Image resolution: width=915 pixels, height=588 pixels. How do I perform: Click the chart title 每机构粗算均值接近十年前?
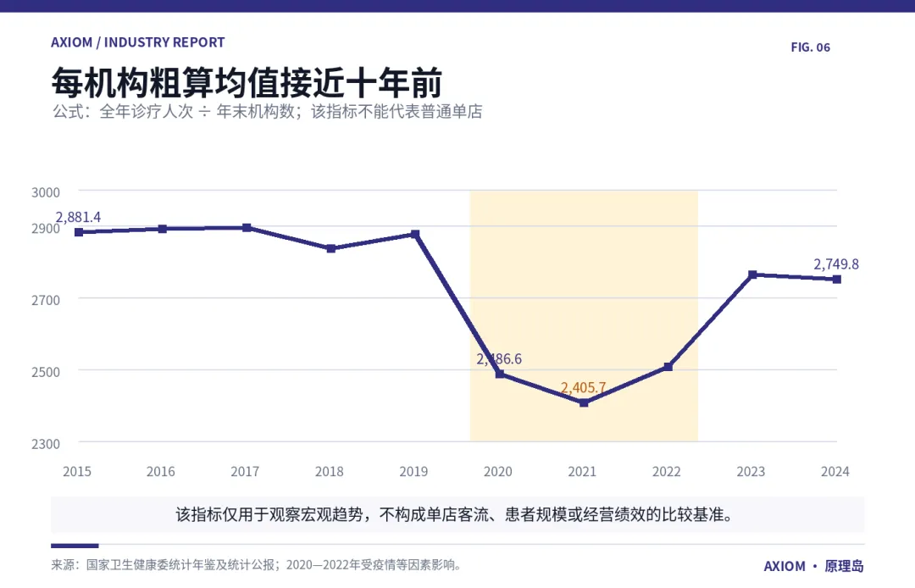[x=247, y=82]
